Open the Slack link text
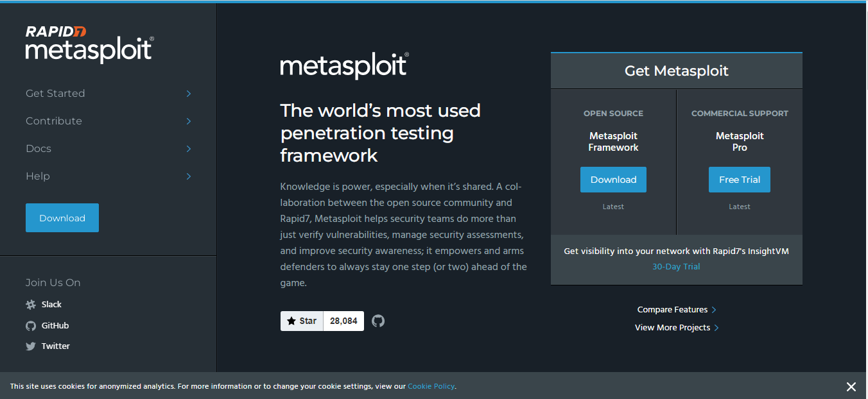The image size is (868, 399). (x=51, y=305)
